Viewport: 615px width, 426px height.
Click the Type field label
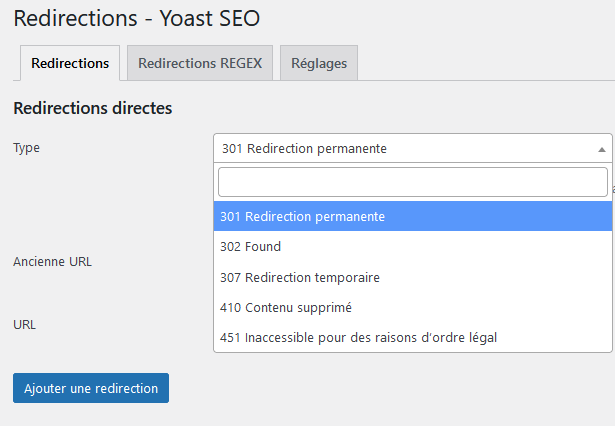(27, 148)
